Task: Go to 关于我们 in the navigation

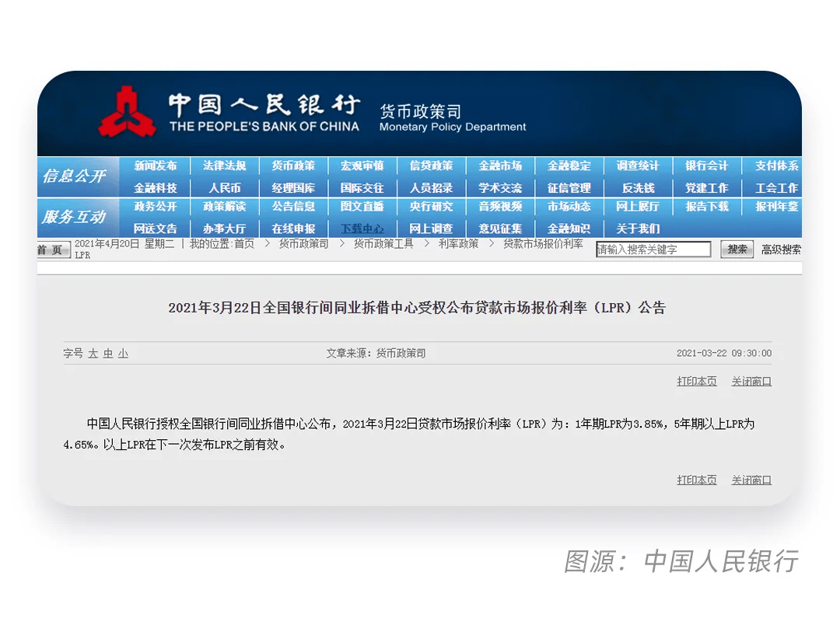Action: [638, 229]
